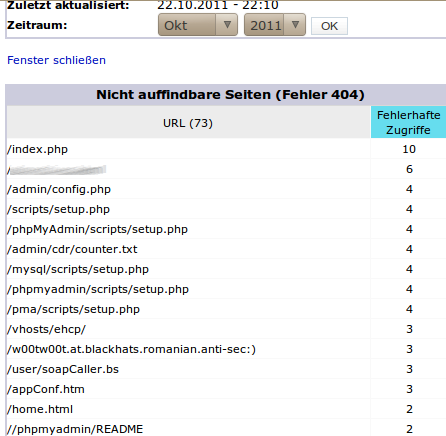Click the Fenster schließen link
This screenshot has width=446, height=436.
(x=56, y=60)
